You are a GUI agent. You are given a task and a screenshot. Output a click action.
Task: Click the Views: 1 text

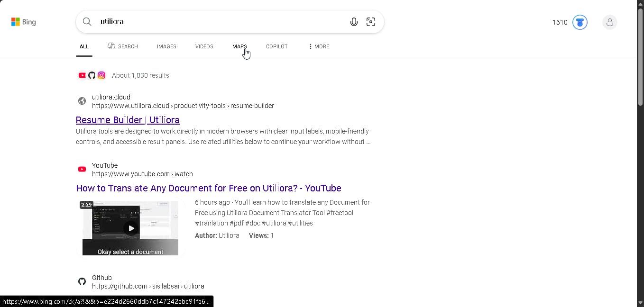pyautogui.click(x=261, y=235)
